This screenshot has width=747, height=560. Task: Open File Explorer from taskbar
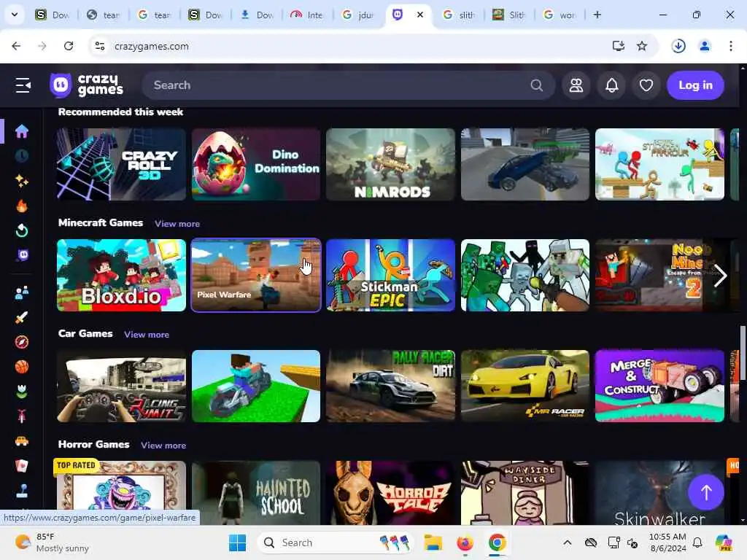433,542
